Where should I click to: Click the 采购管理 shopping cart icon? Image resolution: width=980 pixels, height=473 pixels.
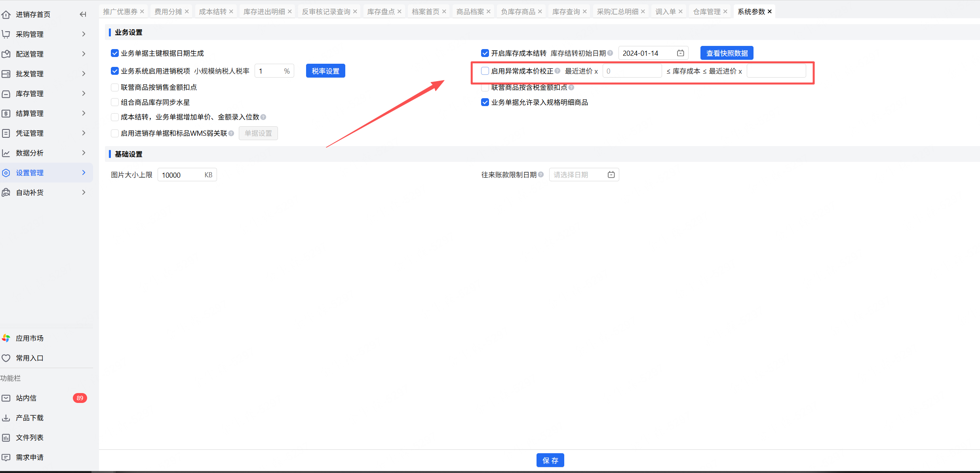point(6,34)
